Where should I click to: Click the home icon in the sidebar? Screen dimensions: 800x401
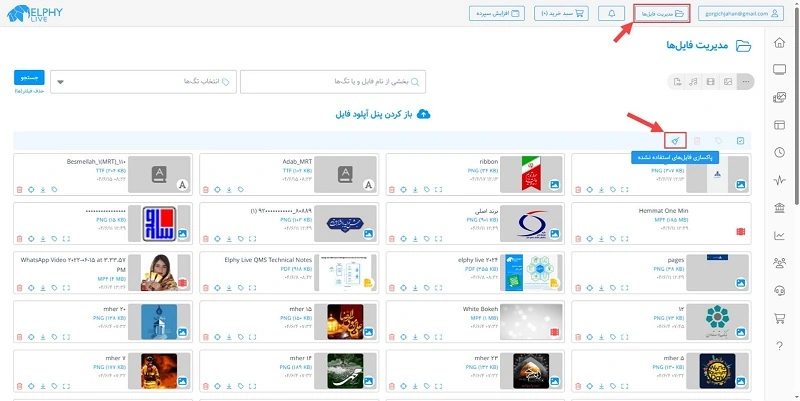(x=779, y=42)
